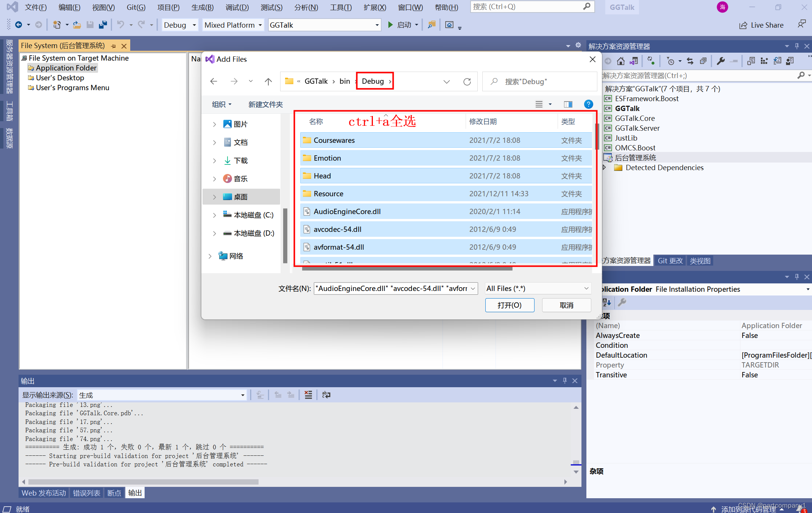Sort properties alphabetically in Properties panel

607,302
